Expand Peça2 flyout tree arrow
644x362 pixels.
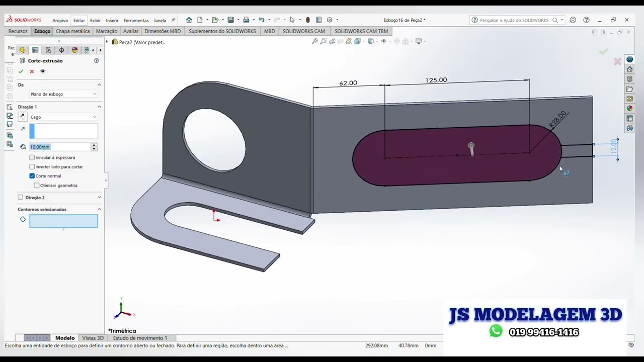tap(107, 42)
